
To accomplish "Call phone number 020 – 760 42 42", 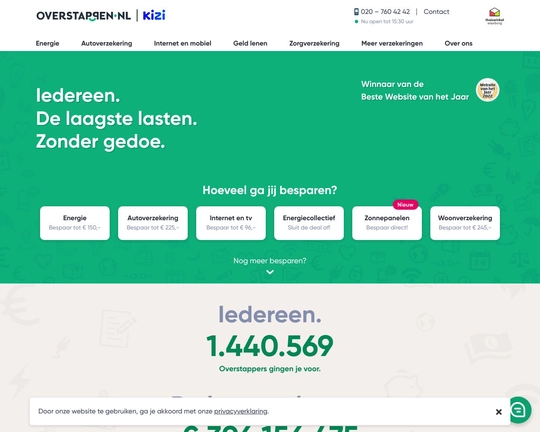I will [x=385, y=12].
